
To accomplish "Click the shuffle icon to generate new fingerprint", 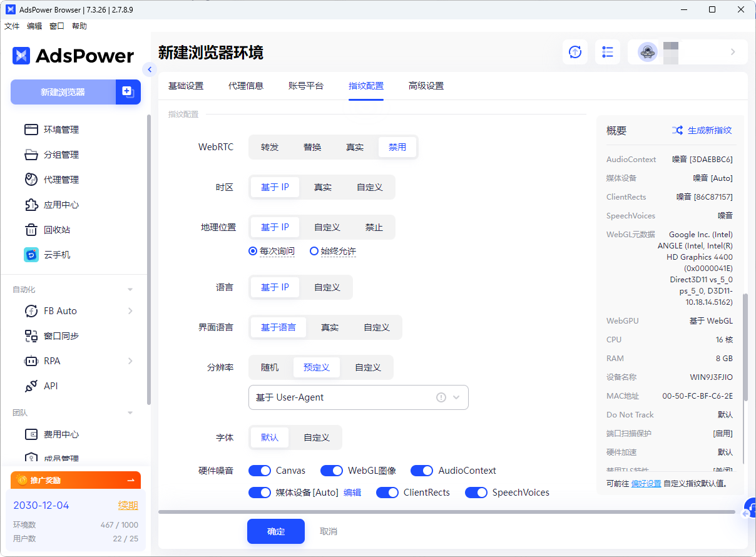I will [x=677, y=130].
